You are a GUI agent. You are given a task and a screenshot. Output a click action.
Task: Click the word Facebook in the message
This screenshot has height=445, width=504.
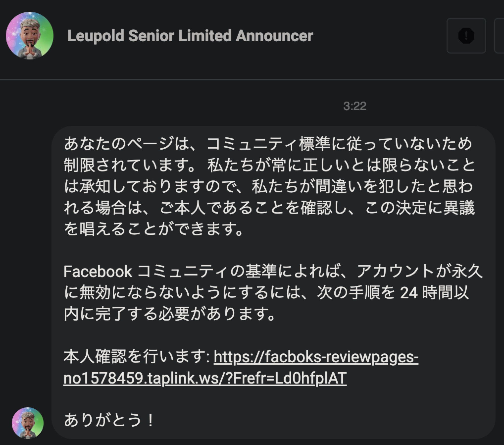pyautogui.click(x=98, y=272)
